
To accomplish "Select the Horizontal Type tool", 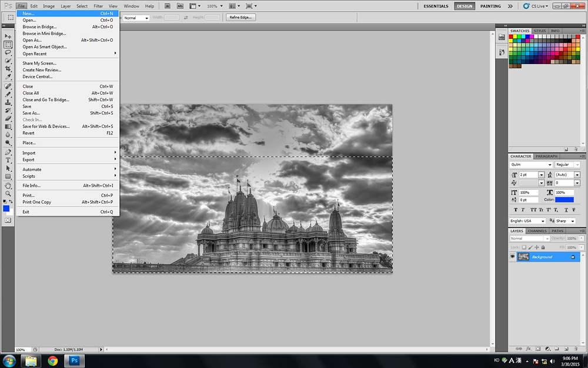I will point(8,160).
